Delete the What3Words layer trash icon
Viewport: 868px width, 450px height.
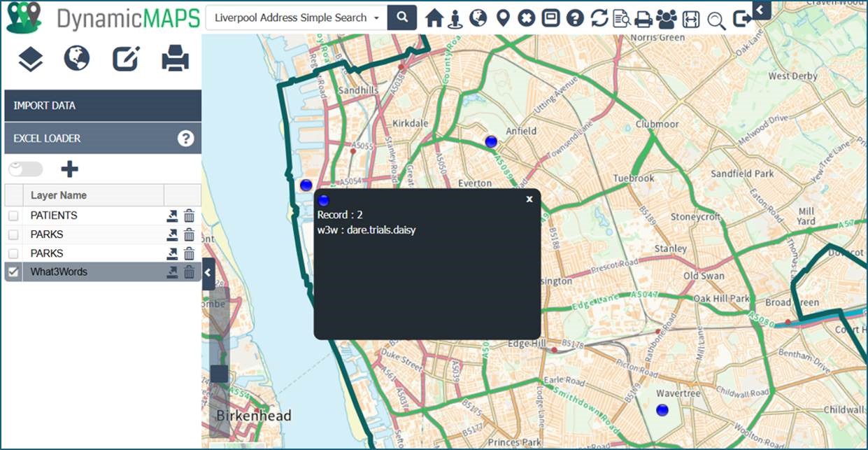click(x=190, y=272)
